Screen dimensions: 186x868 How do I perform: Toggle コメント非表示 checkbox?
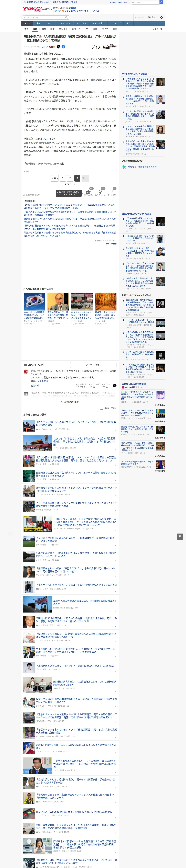tap(102, 408)
